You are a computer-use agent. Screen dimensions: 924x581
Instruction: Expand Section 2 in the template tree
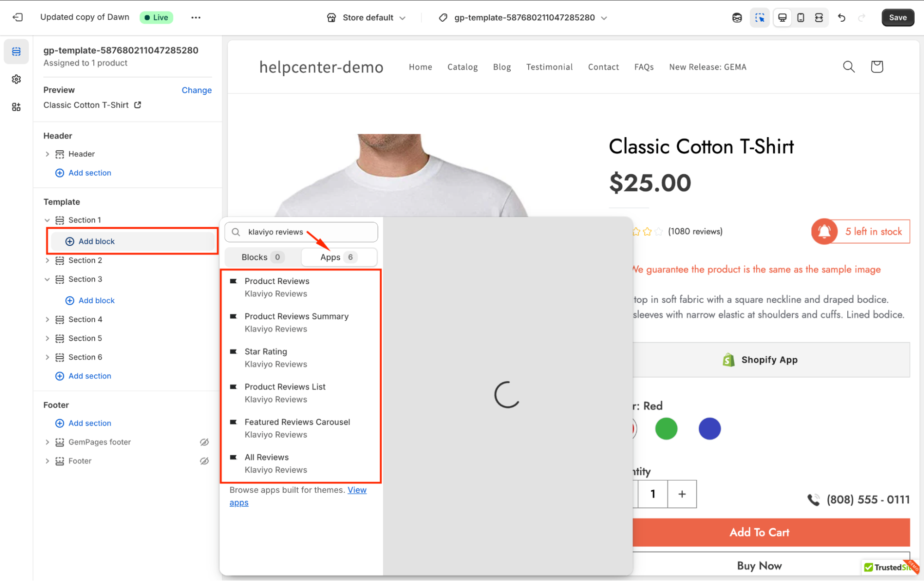(47, 260)
